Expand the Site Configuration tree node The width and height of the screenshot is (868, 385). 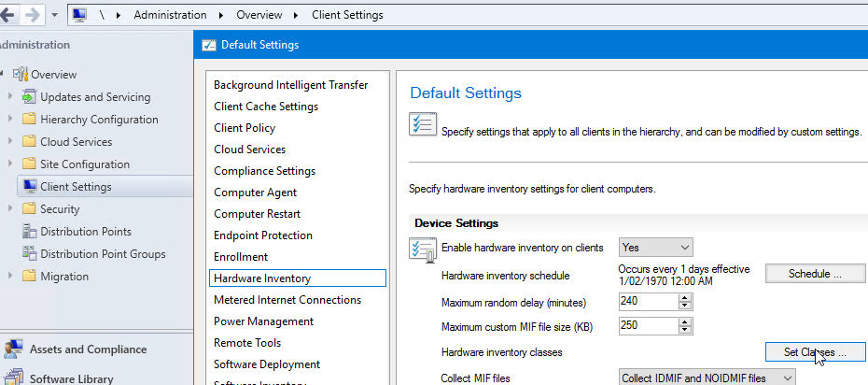point(10,164)
